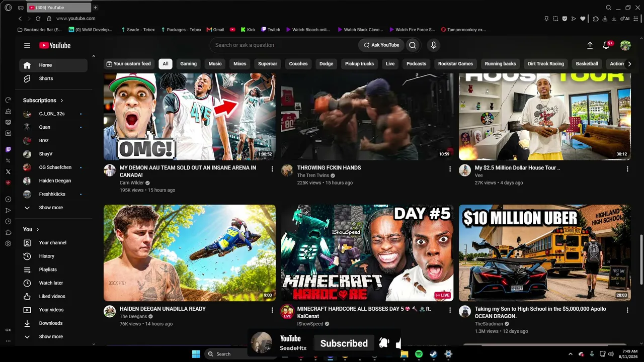Start voice search with the microphone icon
Viewport: 644px width, 362px height.
pyautogui.click(x=434, y=45)
